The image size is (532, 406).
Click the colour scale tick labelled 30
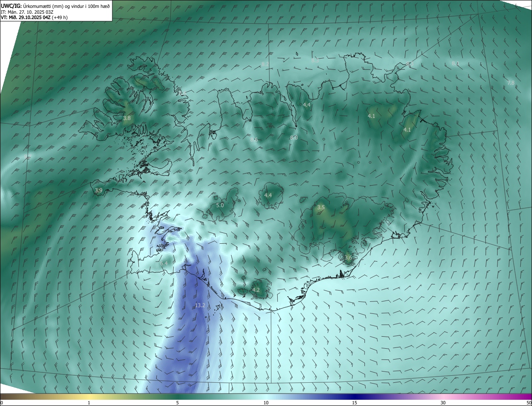click(x=443, y=403)
